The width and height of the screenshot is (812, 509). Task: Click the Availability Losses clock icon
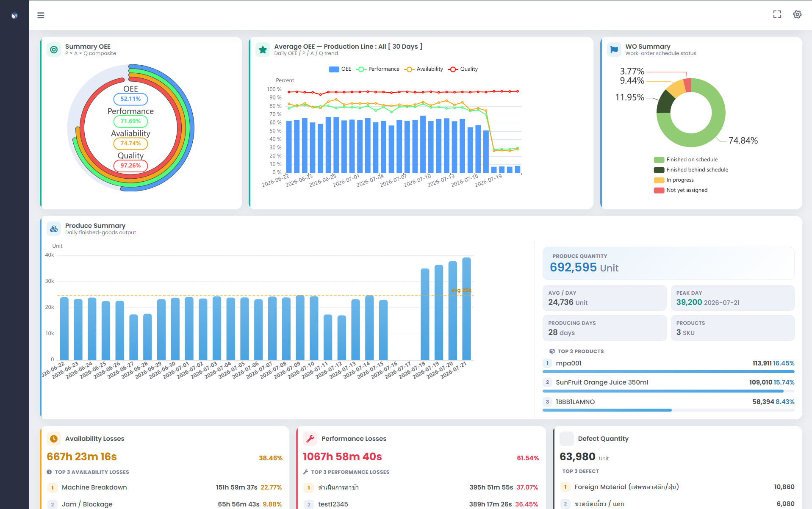pyautogui.click(x=54, y=439)
